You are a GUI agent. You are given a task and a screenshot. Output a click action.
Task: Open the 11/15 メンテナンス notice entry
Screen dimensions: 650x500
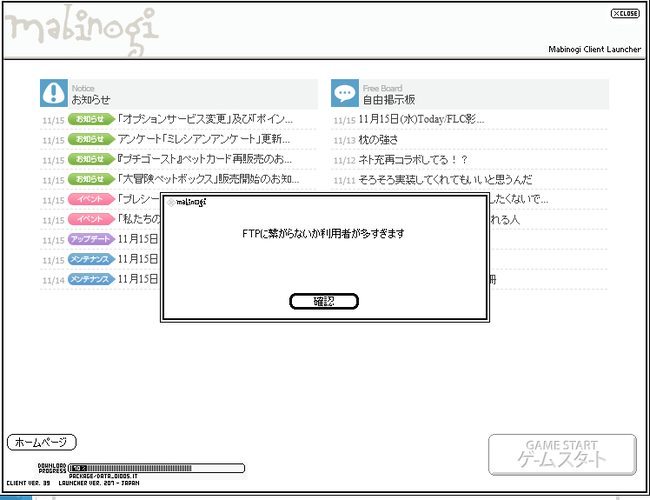coord(138,259)
